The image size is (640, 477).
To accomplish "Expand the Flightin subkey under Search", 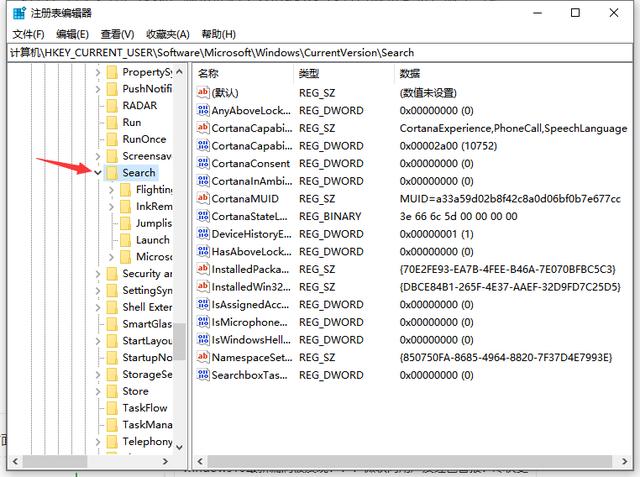I will click(111, 190).
